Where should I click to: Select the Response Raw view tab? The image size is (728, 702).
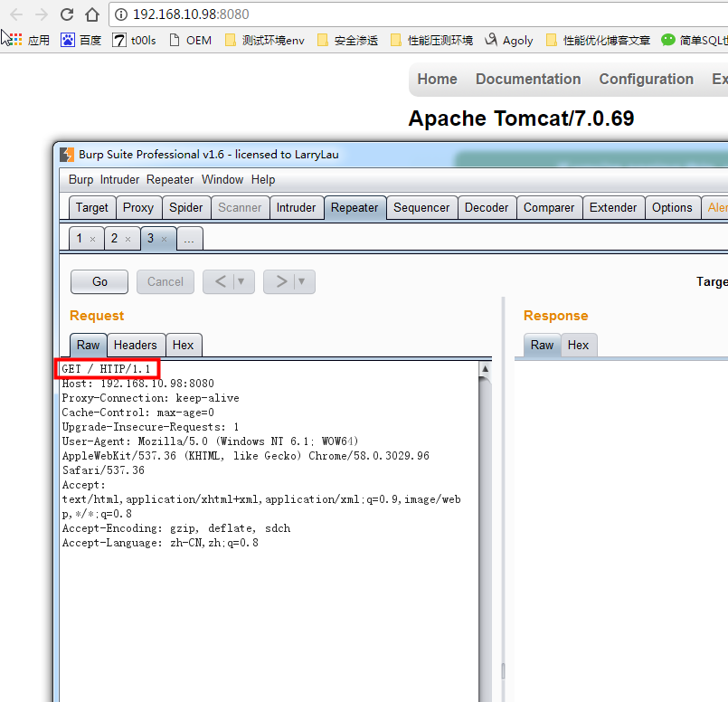coord(542,345)
